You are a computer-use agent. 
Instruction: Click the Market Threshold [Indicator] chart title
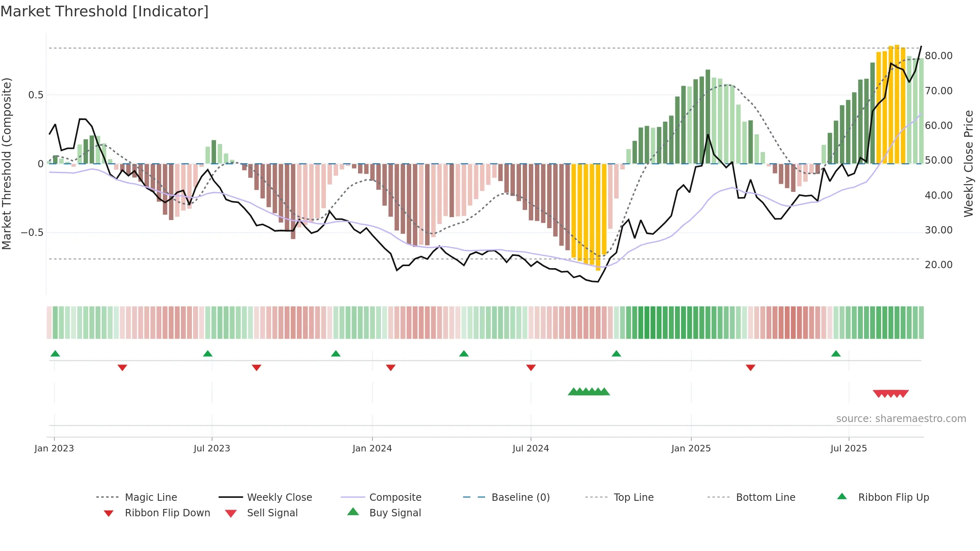coord(105,11)
